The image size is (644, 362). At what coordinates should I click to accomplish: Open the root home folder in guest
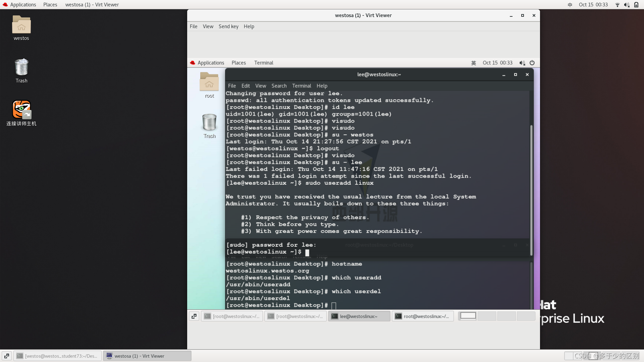209,82
